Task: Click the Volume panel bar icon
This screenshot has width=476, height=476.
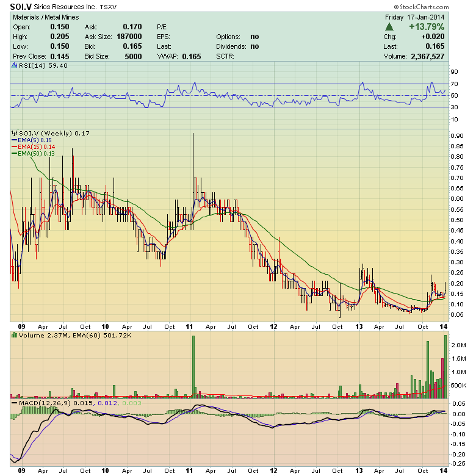Action: click(14, 335)
